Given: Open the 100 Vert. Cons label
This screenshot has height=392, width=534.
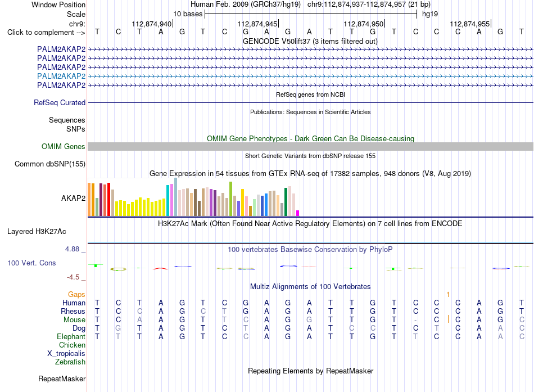Looking at the screenshot, I should point(31,263).
